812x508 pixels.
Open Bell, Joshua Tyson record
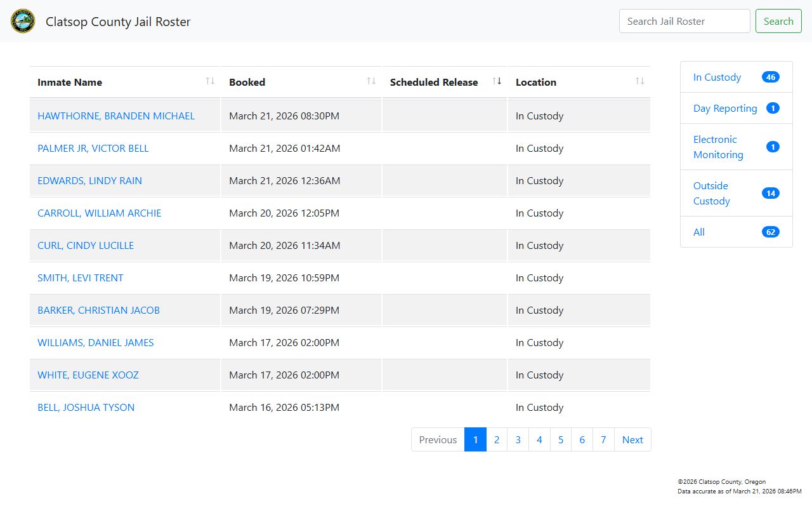[86, 408]
